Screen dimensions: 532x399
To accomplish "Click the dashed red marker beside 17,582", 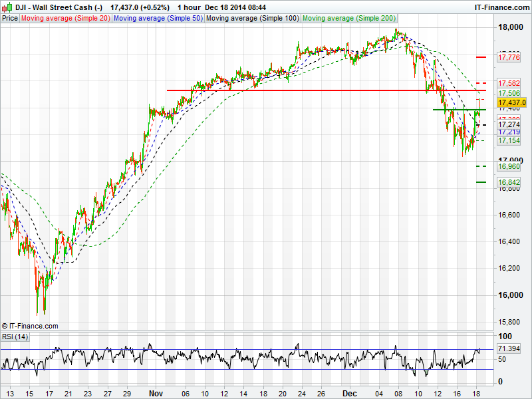I will tap(481, 83).
